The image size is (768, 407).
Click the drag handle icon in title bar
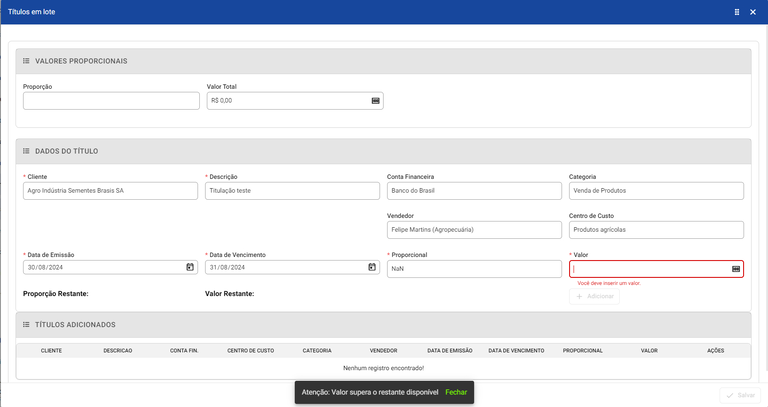737,12
